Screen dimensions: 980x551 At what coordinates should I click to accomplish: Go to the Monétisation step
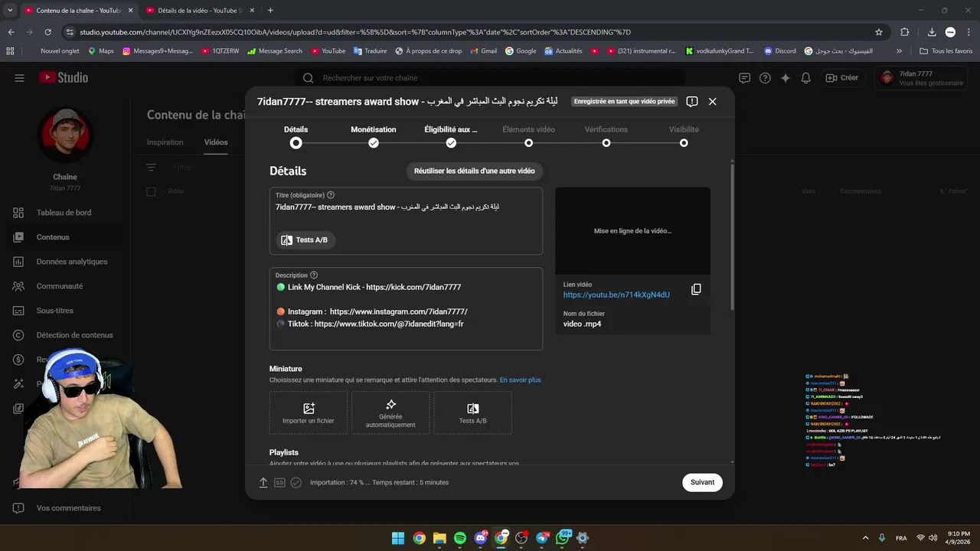click(x=374, y=136)
